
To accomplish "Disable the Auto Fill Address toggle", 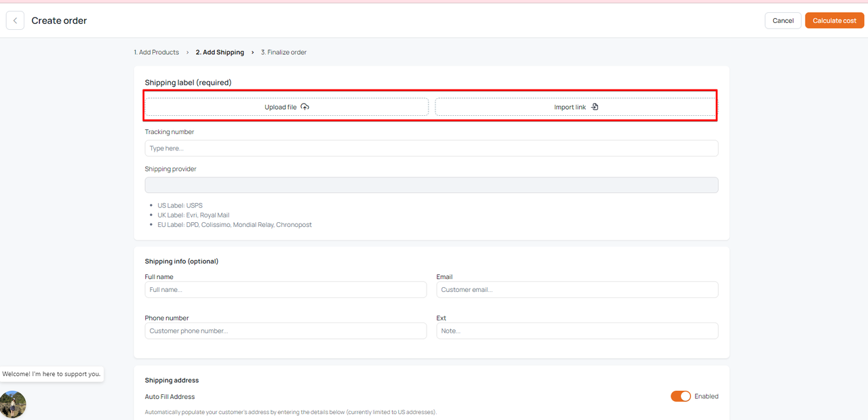I will tap(680, 396).
